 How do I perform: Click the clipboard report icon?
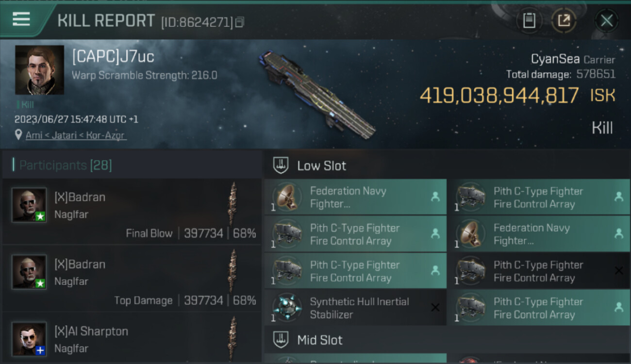529,20
